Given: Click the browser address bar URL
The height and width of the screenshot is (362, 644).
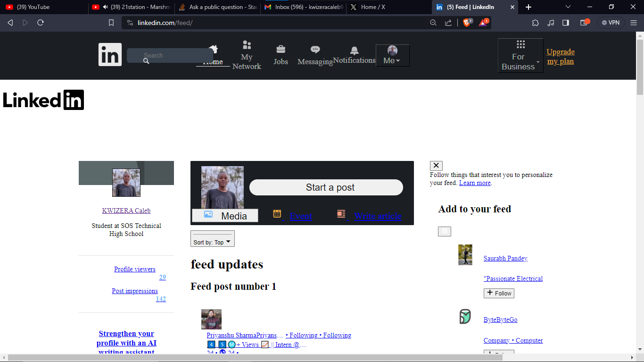Looking at the screenshot, I should (165, 23).
